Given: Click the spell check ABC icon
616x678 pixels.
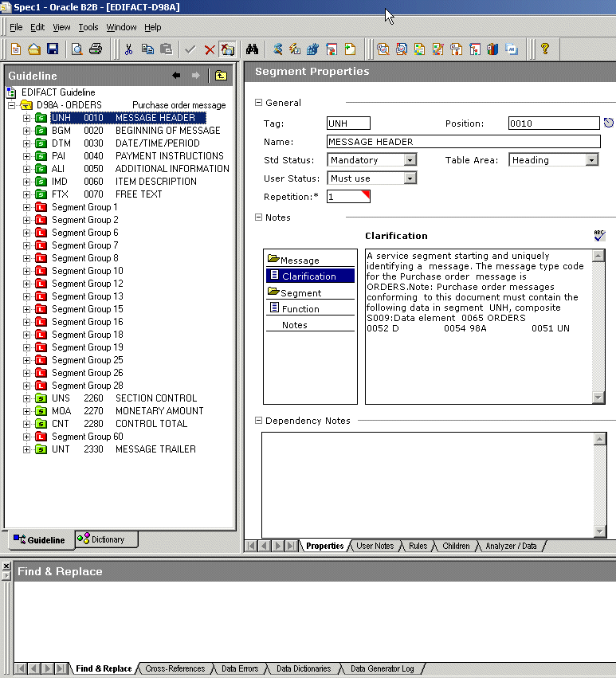Looking at the screenshot, I should [599, 235].
